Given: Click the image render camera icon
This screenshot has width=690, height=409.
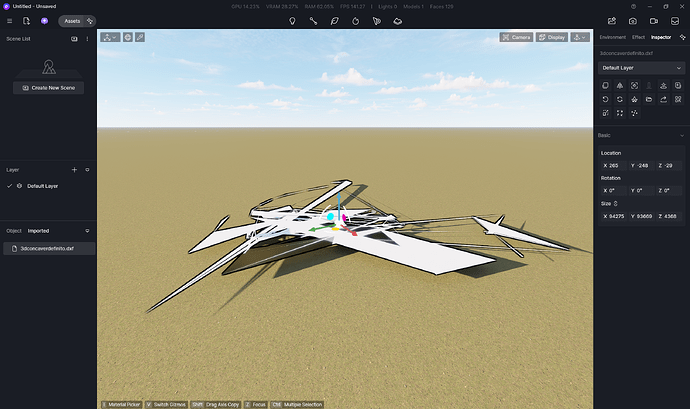Looking at the screenshot, I should 632,20.
